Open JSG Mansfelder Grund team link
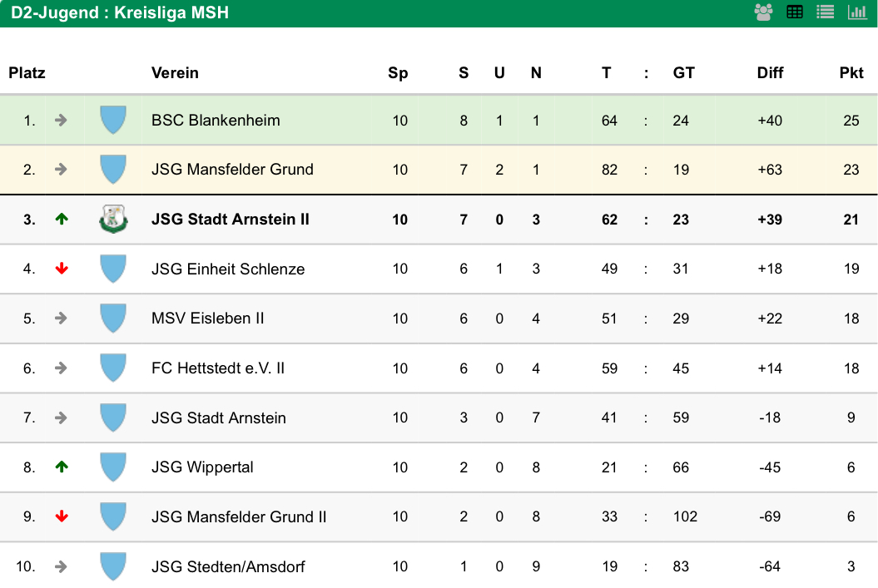The image size is (878, 588). pos(232,170)
